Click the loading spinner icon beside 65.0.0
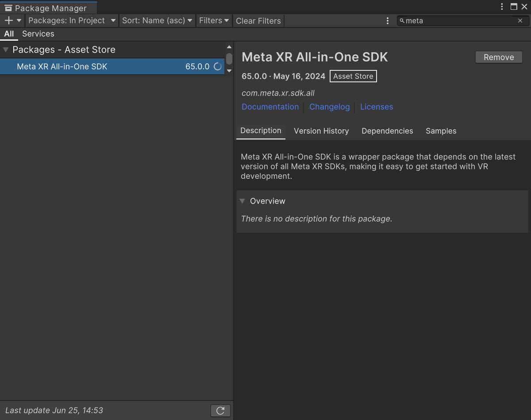 point(218,66)
